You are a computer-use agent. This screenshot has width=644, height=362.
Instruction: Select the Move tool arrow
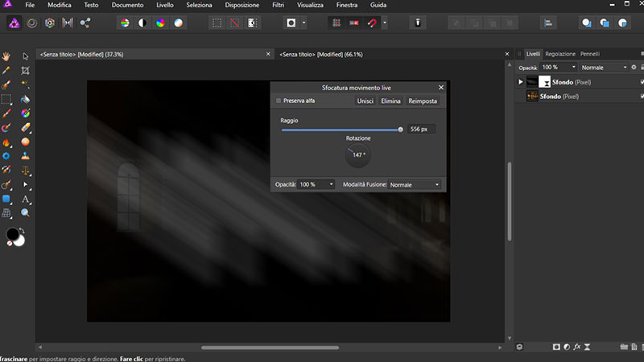tap(26, 56)
